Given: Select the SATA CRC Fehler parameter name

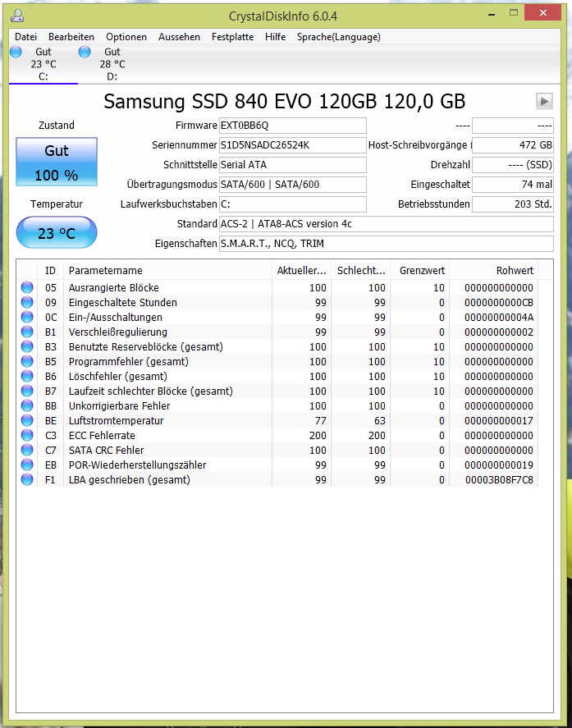Looking at the screenshot, I should (107, 450).
